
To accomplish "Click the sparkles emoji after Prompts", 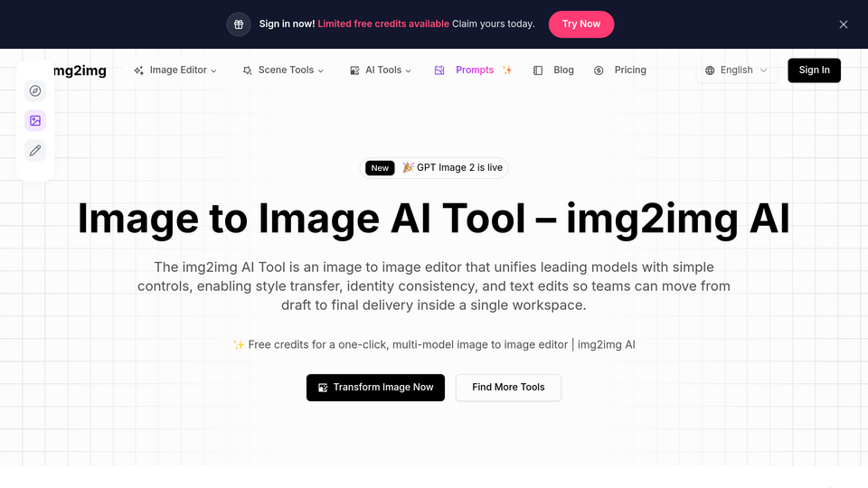I will (x=507, y=70).
